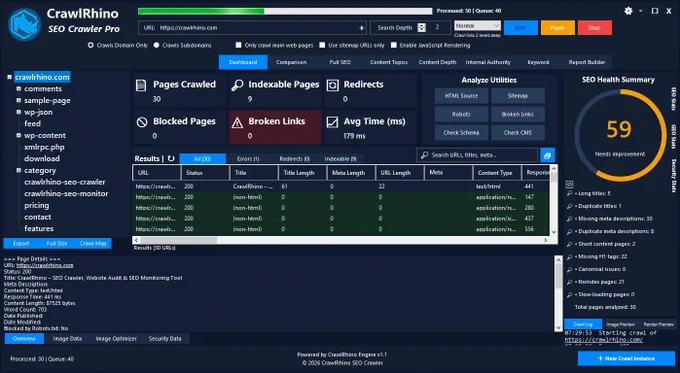Expand the wp-content tree node
This screenshot has width=680, height=373.
[19, 135]
